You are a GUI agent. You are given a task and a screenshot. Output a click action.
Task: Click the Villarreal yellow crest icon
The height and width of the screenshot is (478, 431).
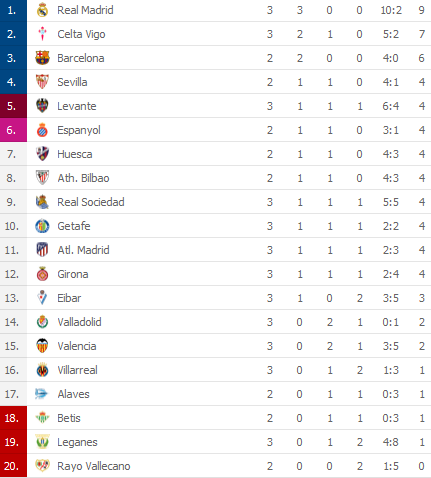click(x=42, y=370)
